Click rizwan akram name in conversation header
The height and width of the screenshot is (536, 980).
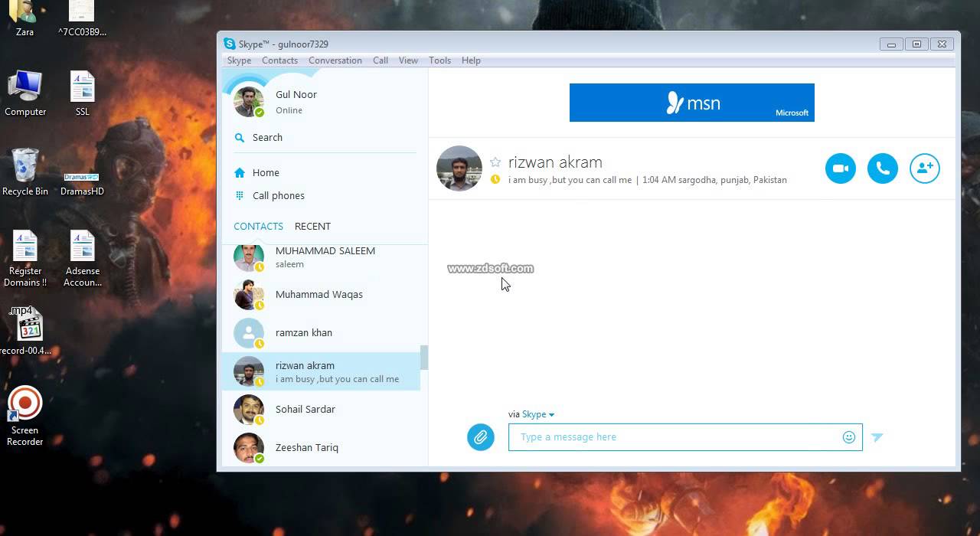click(x=555, y=162)
